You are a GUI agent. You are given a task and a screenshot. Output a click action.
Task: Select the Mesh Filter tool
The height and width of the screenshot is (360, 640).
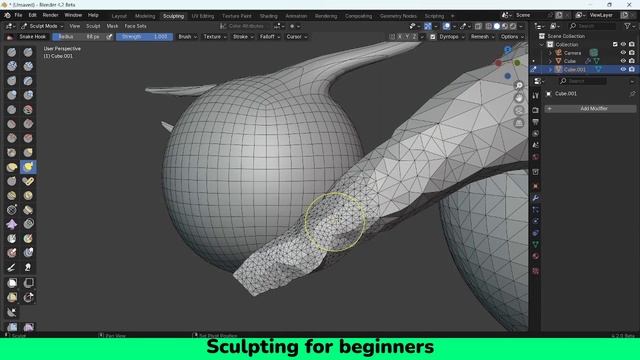[x=11, y=327]
